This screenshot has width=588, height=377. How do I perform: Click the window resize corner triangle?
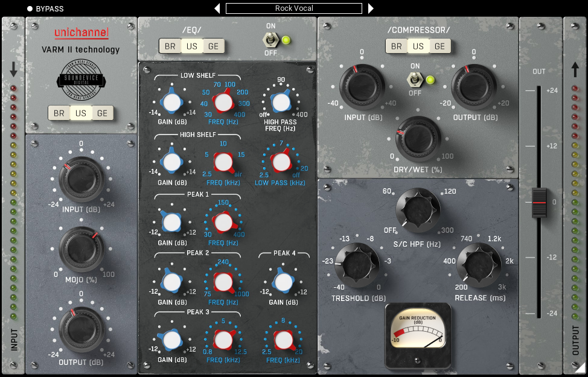581,366
